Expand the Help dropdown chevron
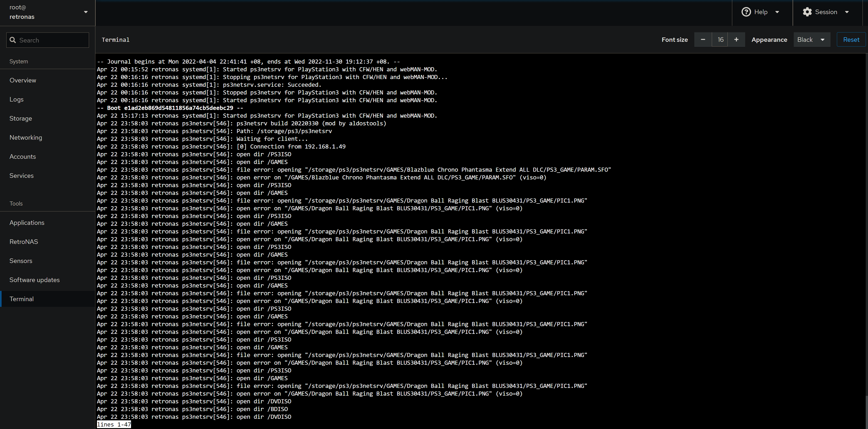The image size is (868, 429). pos(777,12)
